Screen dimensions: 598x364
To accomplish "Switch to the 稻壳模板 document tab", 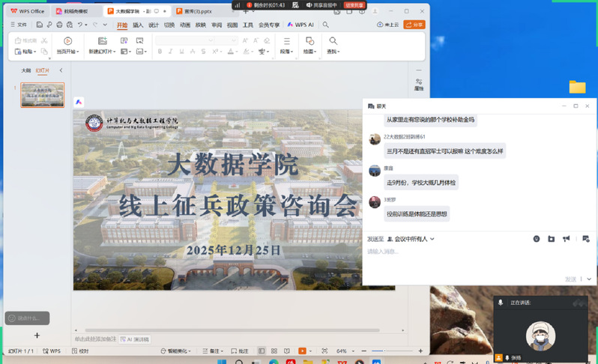I will coord(75,11).
